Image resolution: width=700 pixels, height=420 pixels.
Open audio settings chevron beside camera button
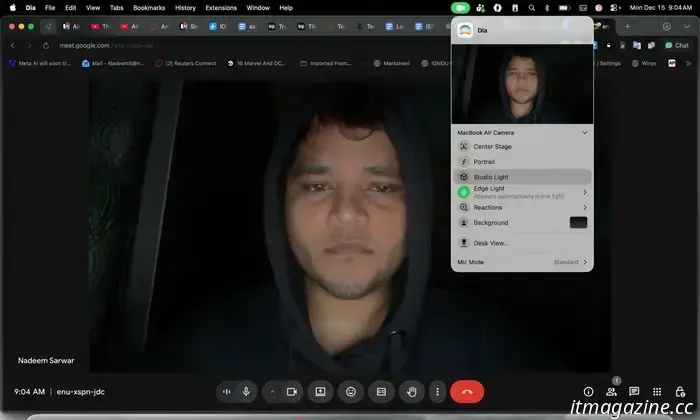click(x=272, y=392)
